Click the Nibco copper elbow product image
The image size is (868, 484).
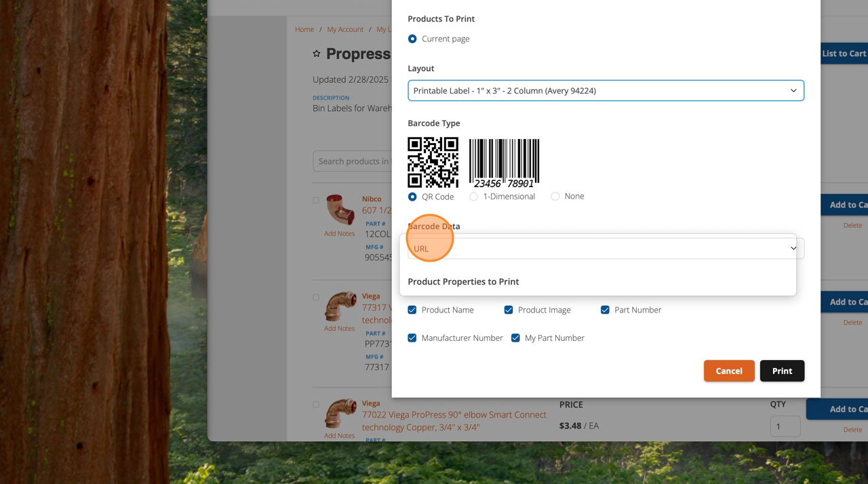coord(339,209)
